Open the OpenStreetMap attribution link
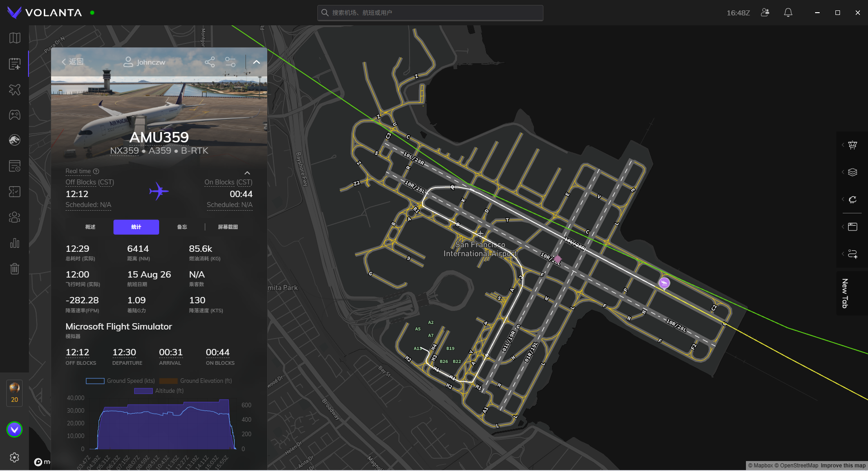This screenshot has width=868, height=471. tap(796, 466)
